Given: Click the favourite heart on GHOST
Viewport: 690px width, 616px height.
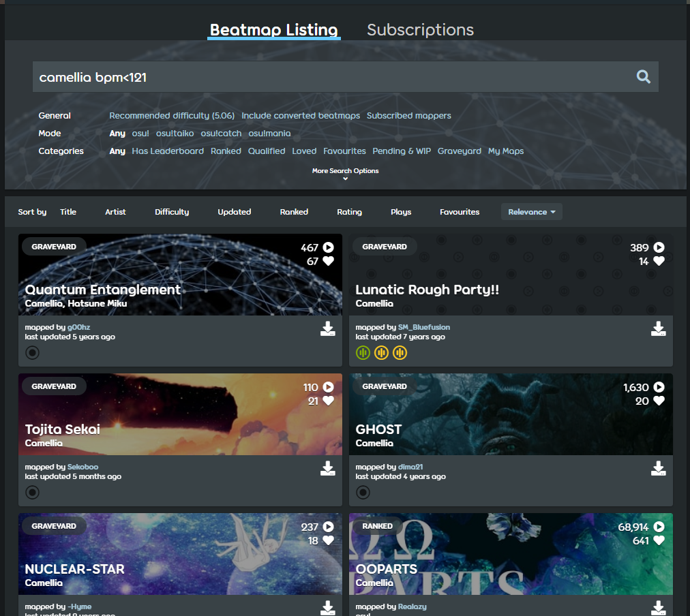Looking at the screenshot, I should pyautogui.click(x=659, y=401).
